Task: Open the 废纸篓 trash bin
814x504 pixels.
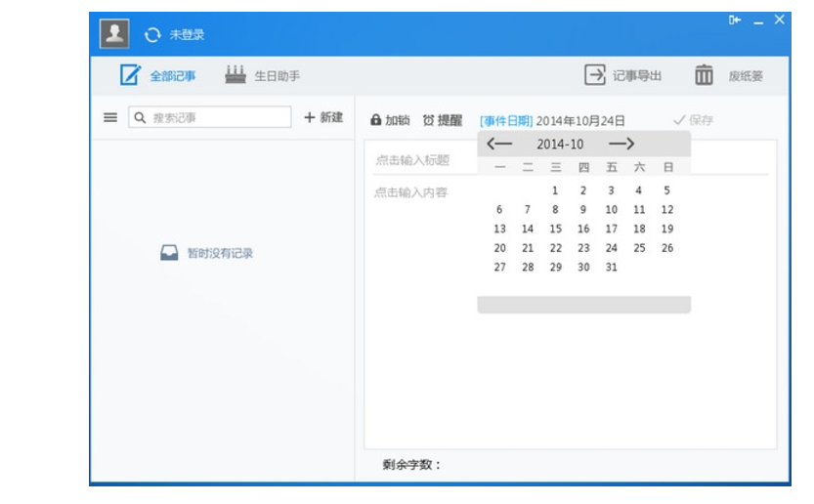Action: (704, 75)
